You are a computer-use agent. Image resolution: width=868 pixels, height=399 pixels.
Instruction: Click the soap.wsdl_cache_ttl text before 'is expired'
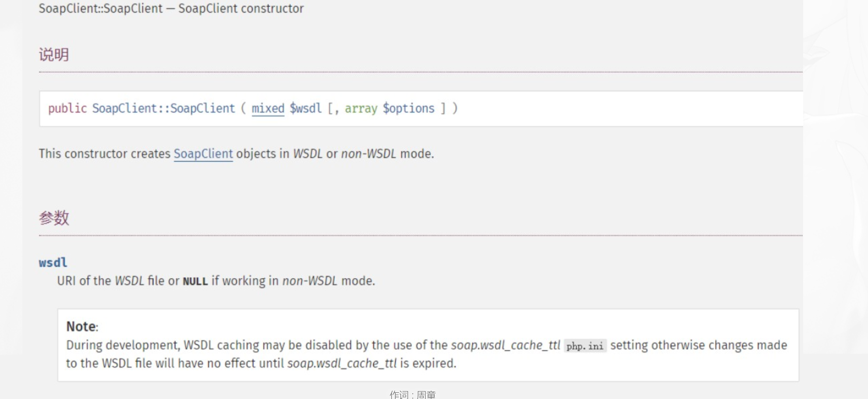(x=342, y=363)
